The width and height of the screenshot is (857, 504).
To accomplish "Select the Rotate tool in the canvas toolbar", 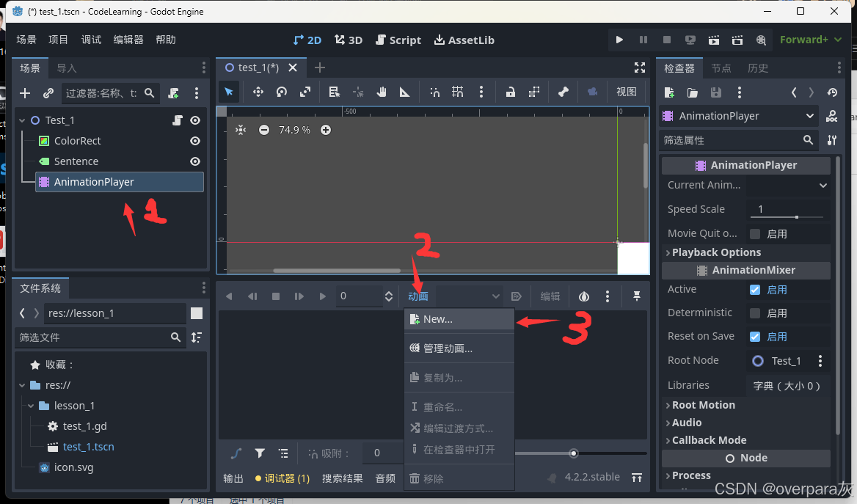I will click(x=281, y=92).
